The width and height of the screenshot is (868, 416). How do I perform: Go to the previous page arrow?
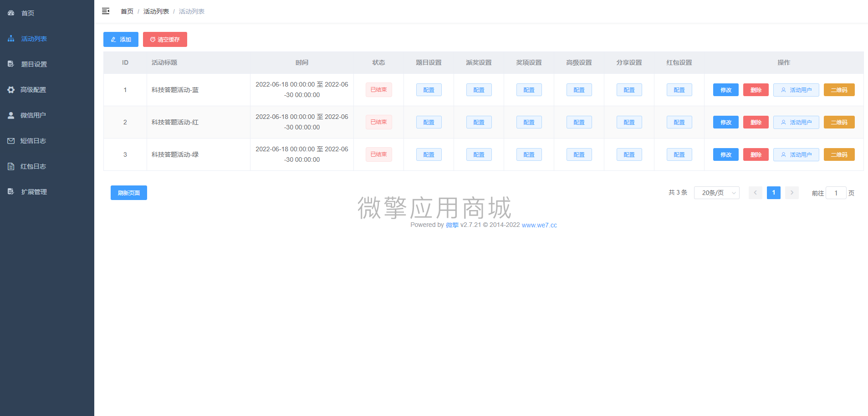point(756,193)
